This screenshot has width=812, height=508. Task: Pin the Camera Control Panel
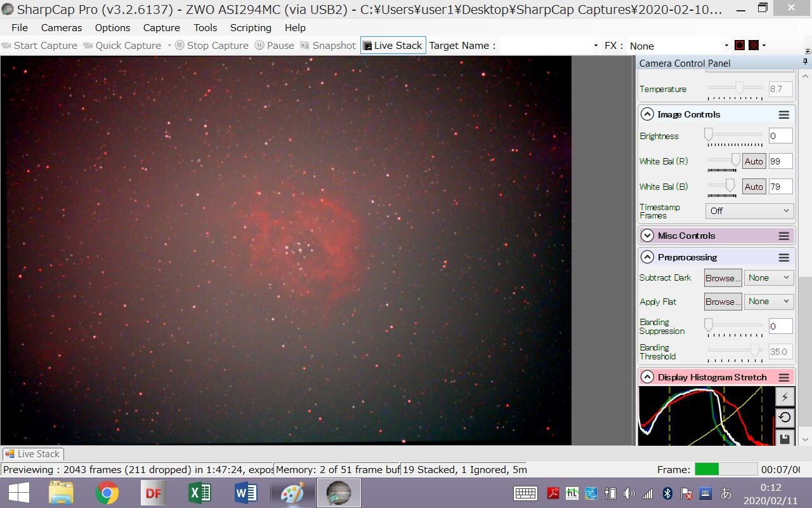[x=806, y=62]
